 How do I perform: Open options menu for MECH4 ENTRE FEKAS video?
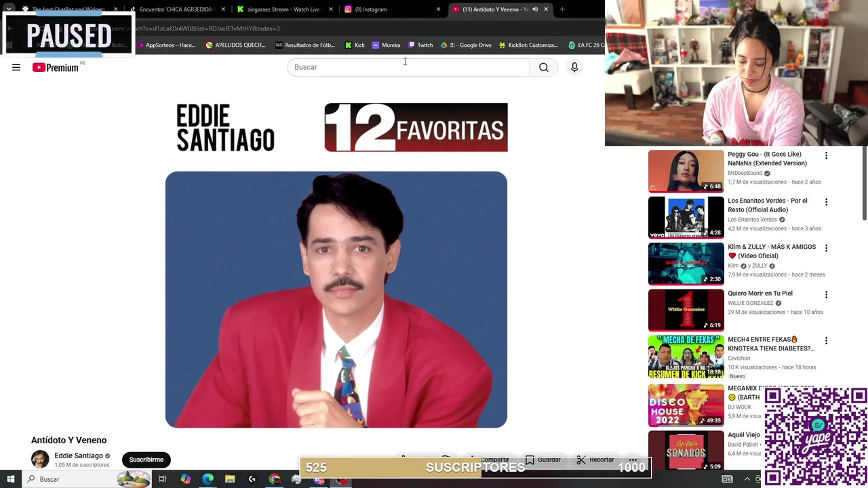coord(826,341)
